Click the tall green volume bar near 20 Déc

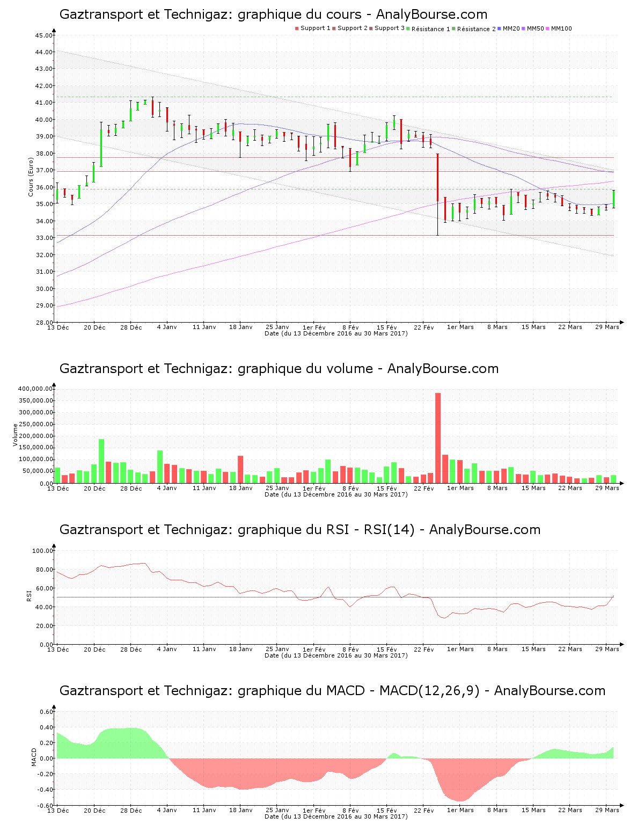tap(101, 461)
